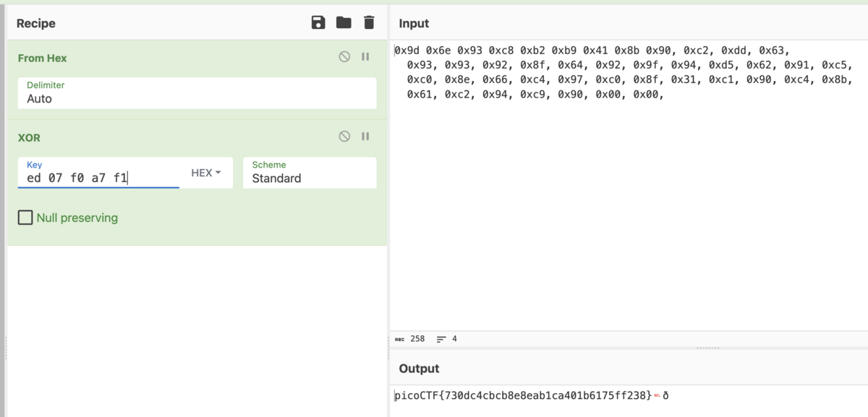Select the Output panel header
The width and height of the screenshot is (868, 417).
[418, 368]
